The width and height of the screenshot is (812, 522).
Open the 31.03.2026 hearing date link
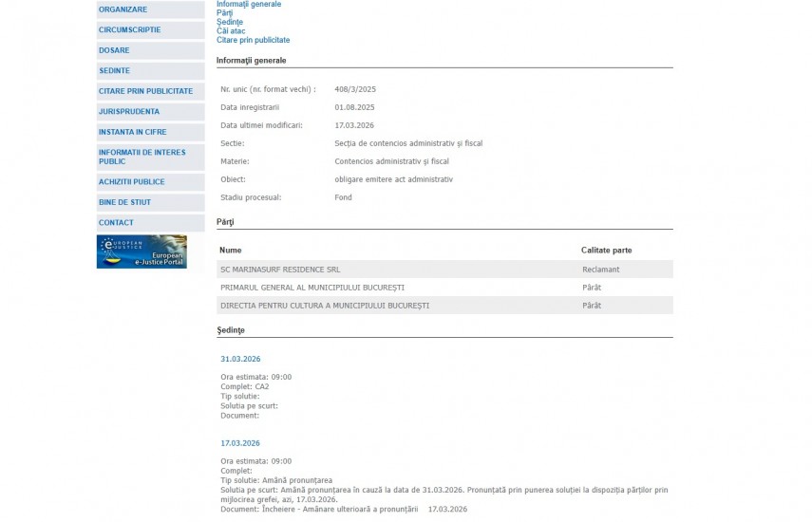(240, 359)
